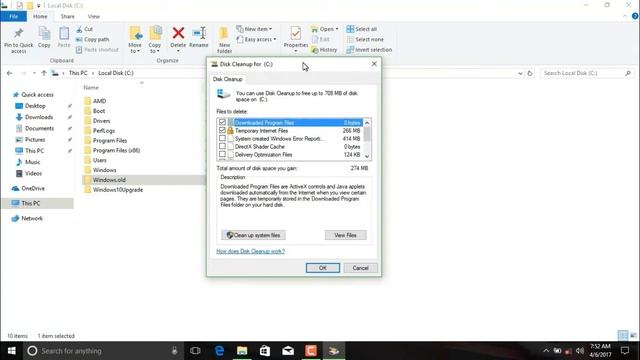Click the Properties checkmark icon
The width and height of the screenshot is (640, 360).
(296, 33)
